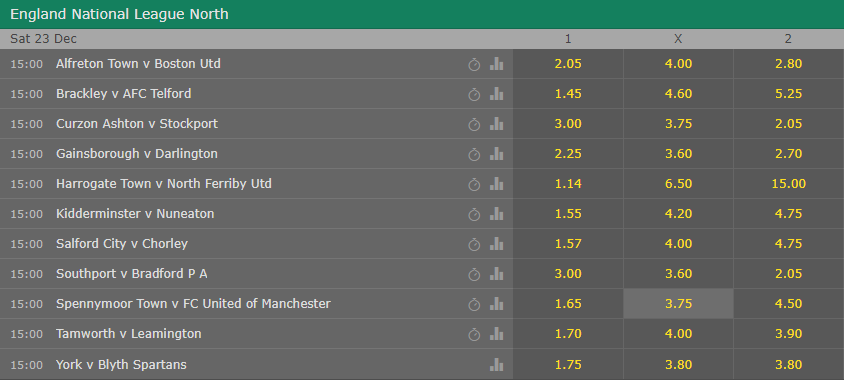This screenshot has width=844, height=380.
Task: Open Salford City v Chorley match page
Action: (x=122, y=244)
